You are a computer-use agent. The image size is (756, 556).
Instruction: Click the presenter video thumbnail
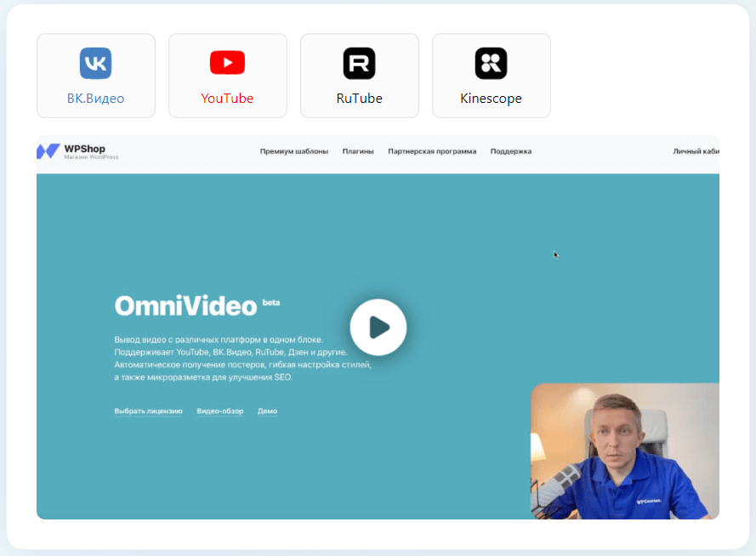pyautogui.click(x=625, y=451)
